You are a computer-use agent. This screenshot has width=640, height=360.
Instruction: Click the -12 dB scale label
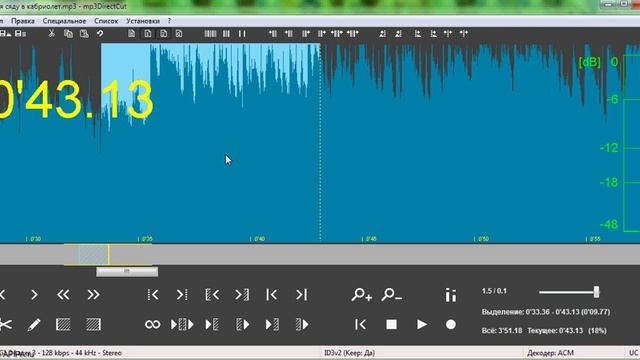click(x=609, y=148)
